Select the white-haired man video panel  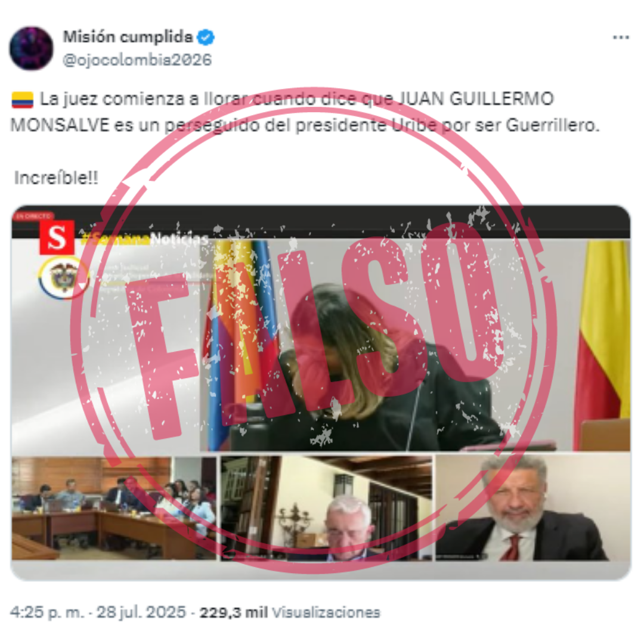coord(327,508)
